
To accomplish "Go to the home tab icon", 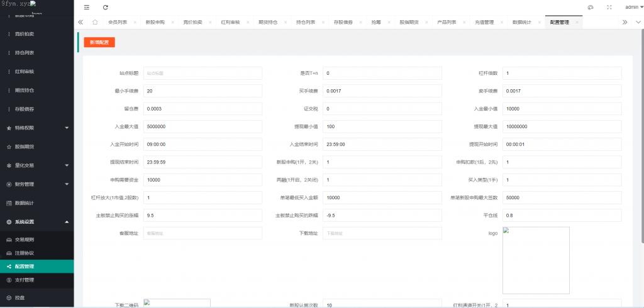I will pyautogui.click(x=95, y=22).
